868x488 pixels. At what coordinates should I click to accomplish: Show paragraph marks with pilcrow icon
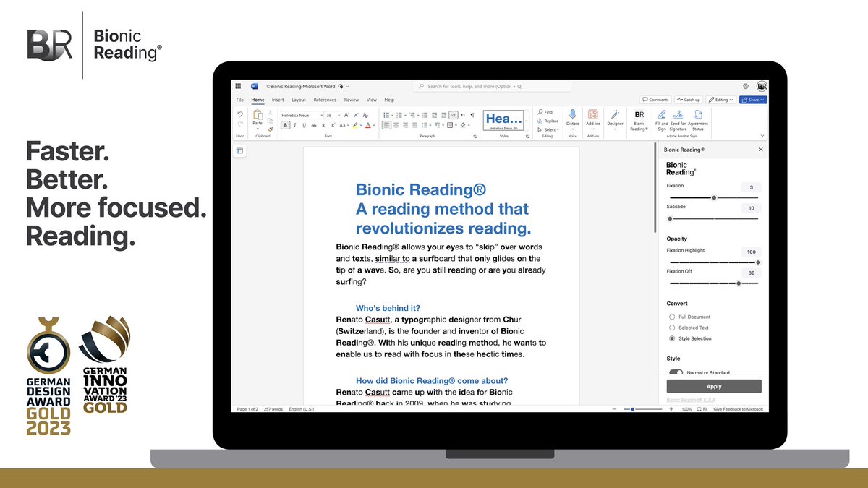(x=472, y=114)
